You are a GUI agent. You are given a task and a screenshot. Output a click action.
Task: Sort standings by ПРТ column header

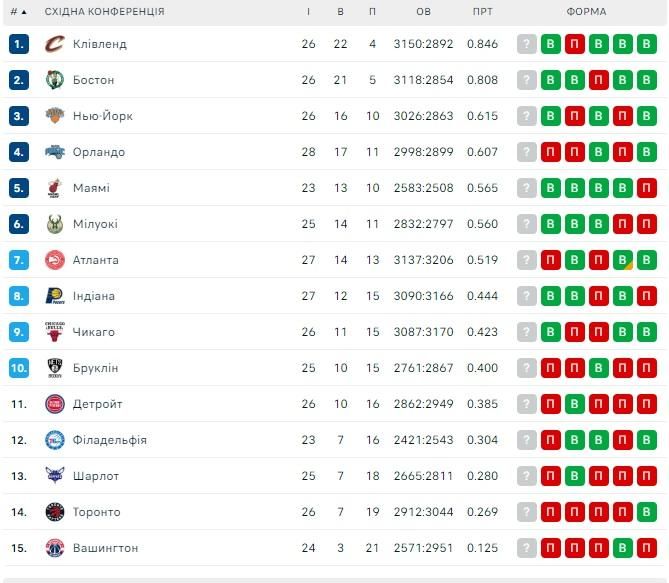click(483, 12)
